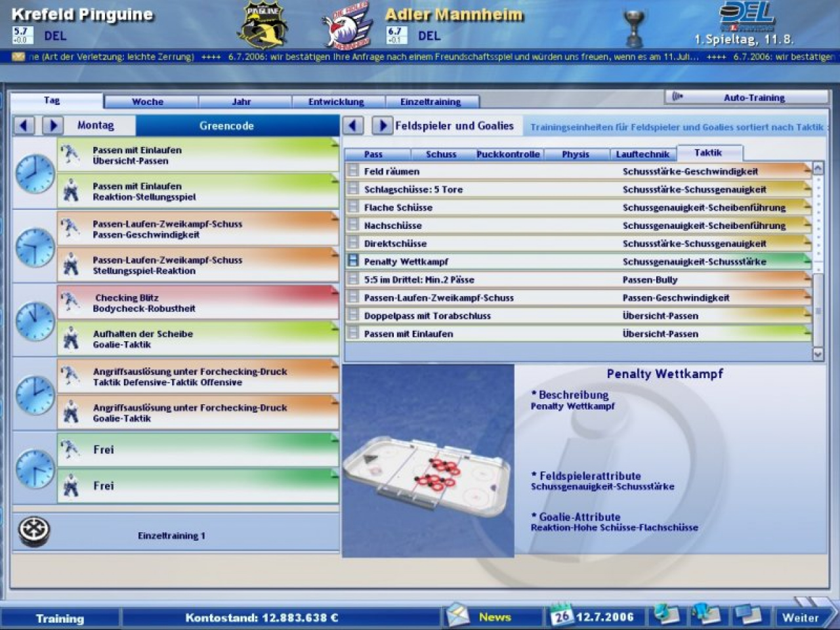This screenshot has width=840, height=630.
Task: Open the trophy cup icon
Action: (635, 28)
